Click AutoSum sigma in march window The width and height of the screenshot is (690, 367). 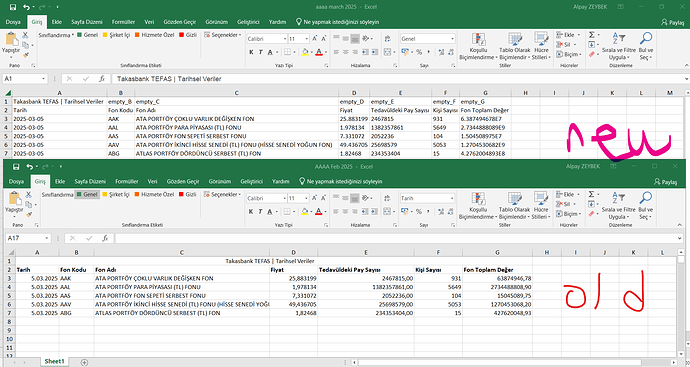(592, 35)
